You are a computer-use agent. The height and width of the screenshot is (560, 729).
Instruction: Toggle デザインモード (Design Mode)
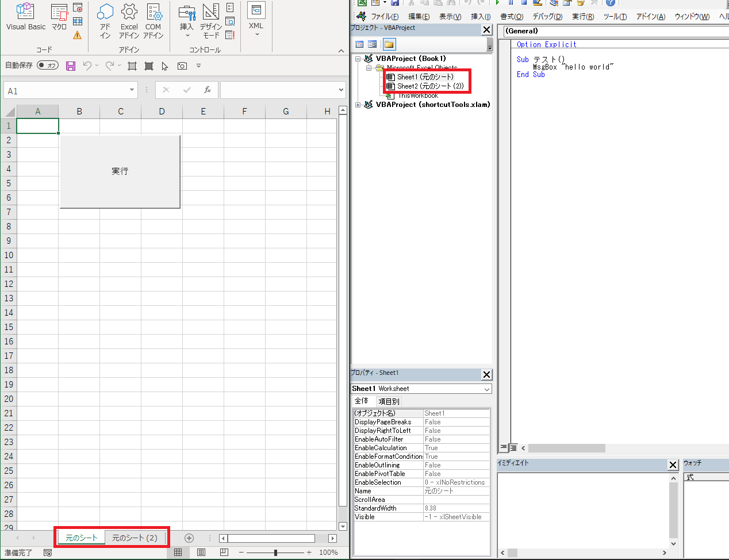[x=211, y=20]
